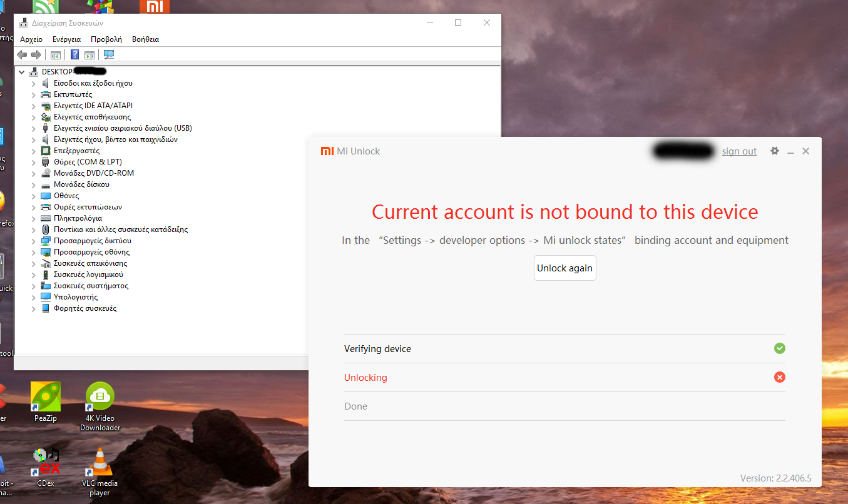Screen dimensions: 848x504
Task: Click the speaker icon for Είσοδοι και έξοδοι ήχου
Action: click(x=46, y=83)
